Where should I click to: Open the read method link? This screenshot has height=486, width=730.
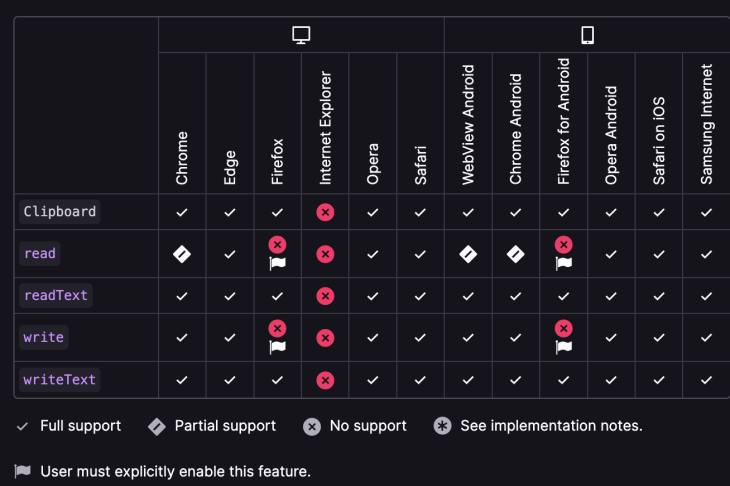coord(40,254)
